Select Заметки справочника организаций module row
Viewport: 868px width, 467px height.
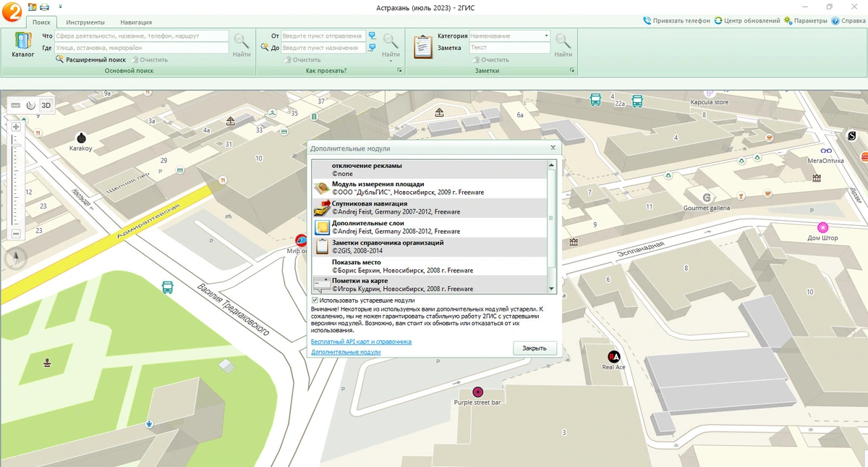[x=430, y=247]
